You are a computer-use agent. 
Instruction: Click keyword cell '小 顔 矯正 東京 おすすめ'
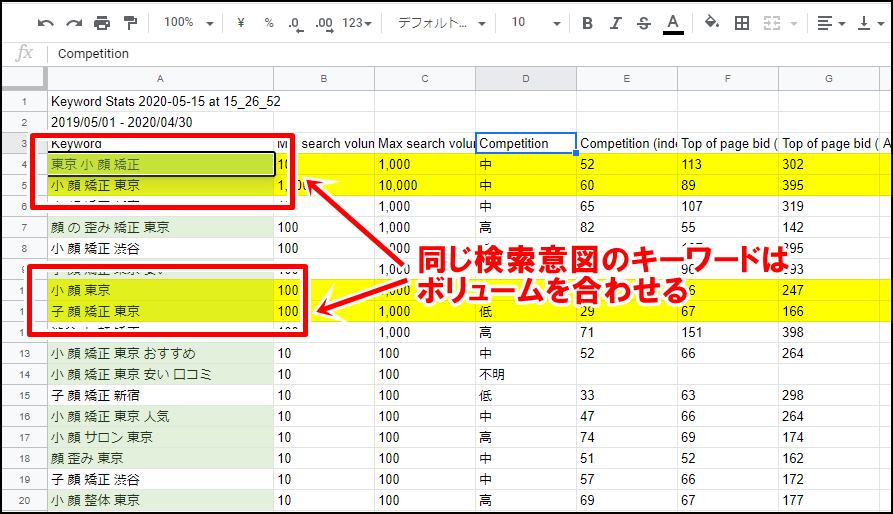(x=160, y=353)
